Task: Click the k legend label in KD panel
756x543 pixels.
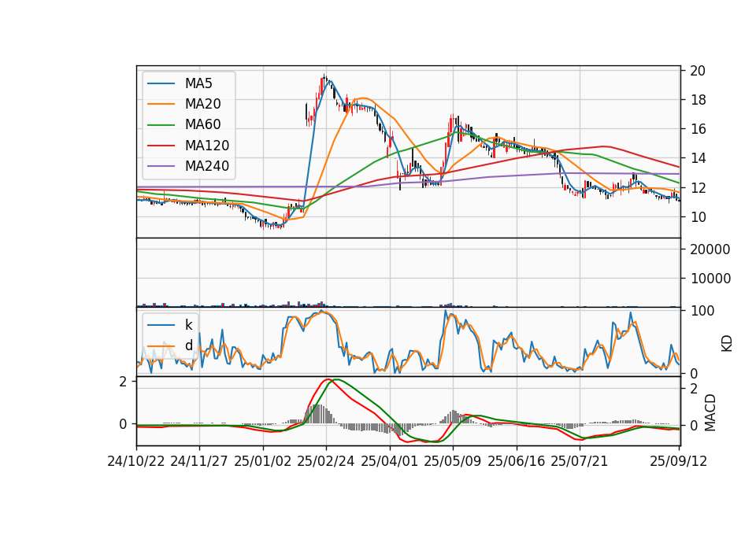Action: coord(188,325)
